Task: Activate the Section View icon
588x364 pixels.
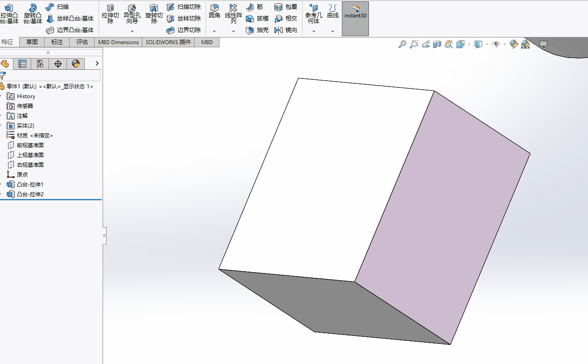Action: click(437, 44)
